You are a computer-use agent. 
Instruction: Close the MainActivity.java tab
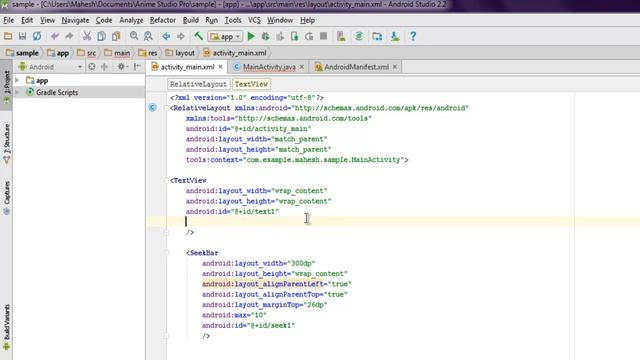point(302,67)
